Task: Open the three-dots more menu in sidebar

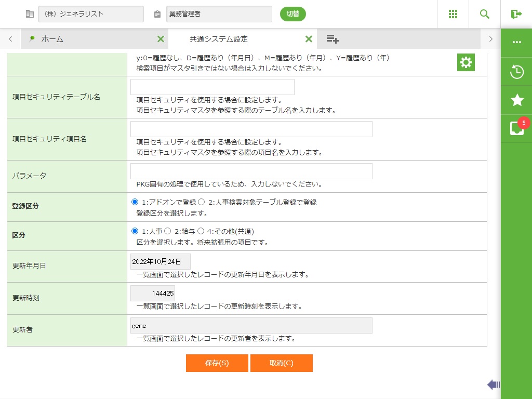Action: (x=516, y=43)
